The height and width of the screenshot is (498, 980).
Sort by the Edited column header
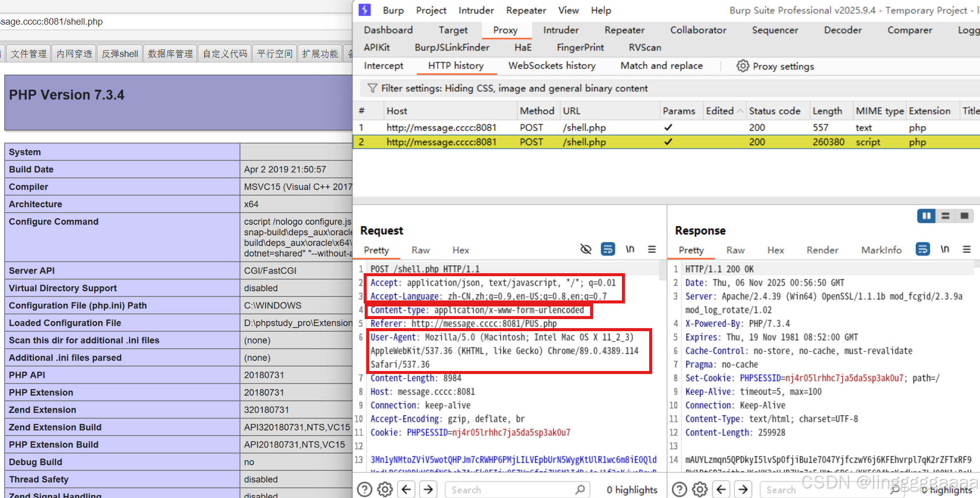tap(724, 111)
